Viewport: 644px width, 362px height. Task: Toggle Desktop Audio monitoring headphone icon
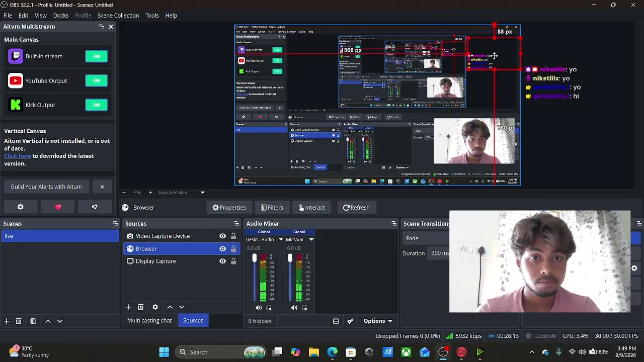[269, 308]
